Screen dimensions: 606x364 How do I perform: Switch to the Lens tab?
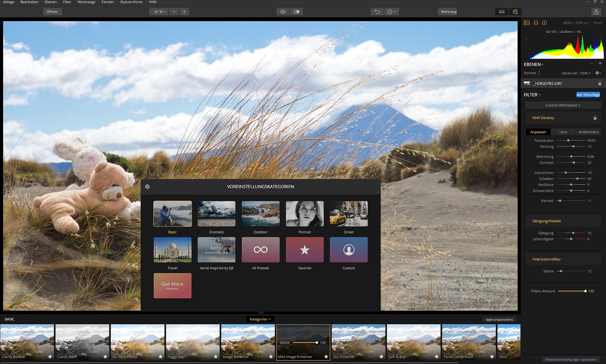click(563, 132)
